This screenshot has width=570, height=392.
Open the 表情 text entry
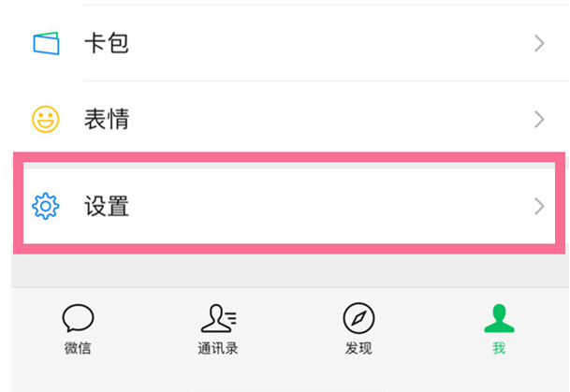[106, 119]
